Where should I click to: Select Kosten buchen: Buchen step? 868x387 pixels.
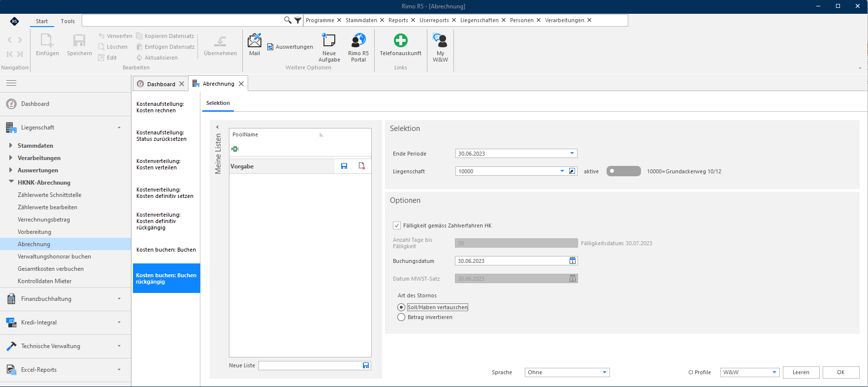tap(166, 250)
